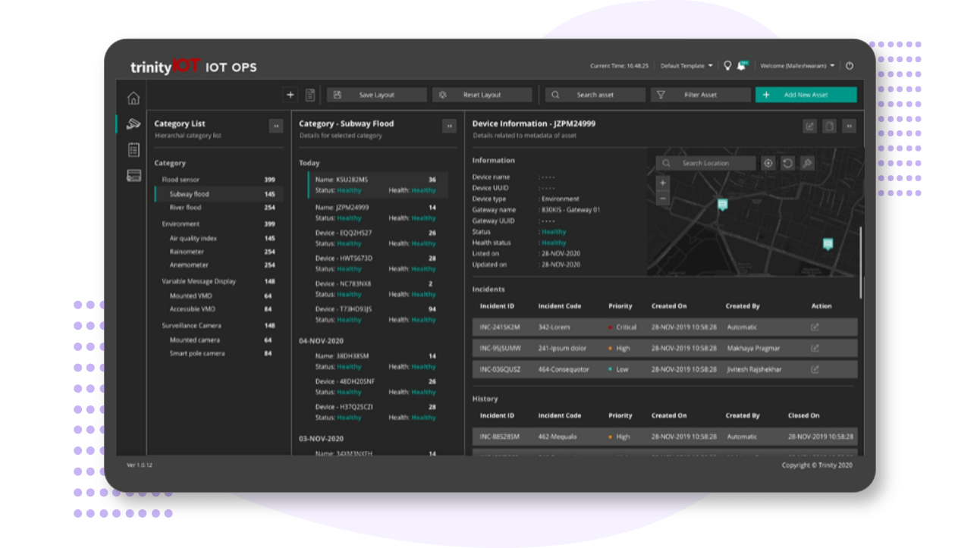Select the River flood category
This screenshot has width=980, height=548.
186,206
